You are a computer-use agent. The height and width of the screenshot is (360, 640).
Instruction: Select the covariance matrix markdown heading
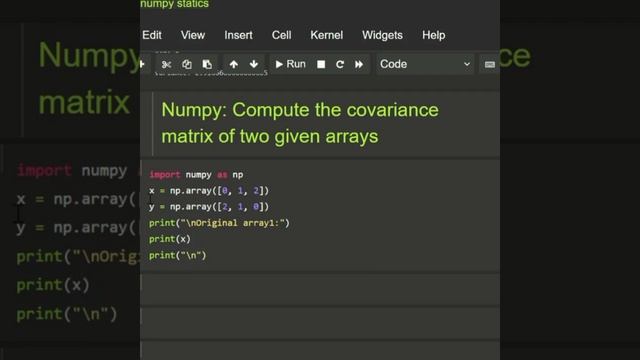tap(300, 123)
